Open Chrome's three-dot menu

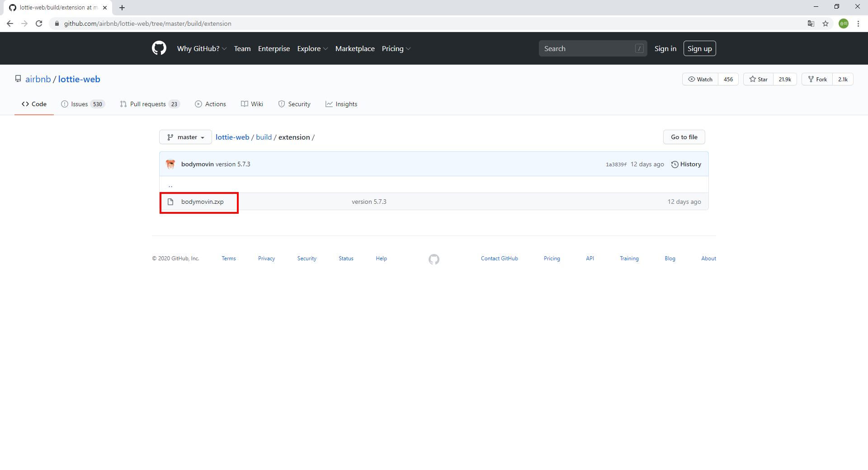point(858,23)
